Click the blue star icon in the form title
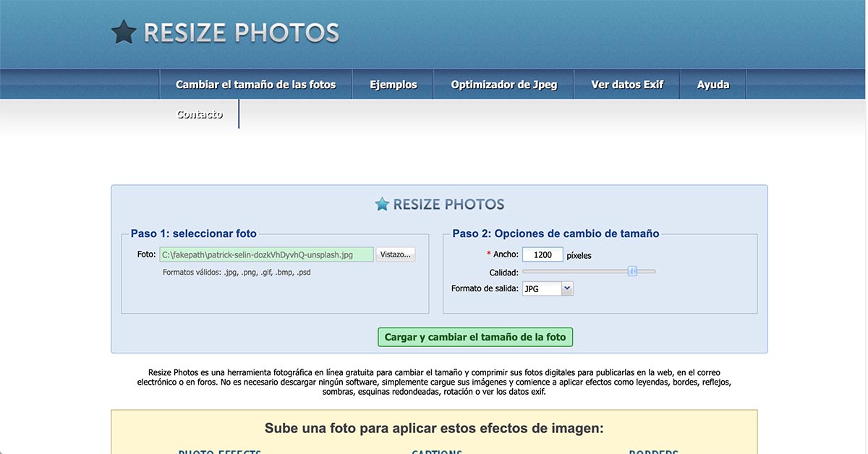The height and width of the screenshot is (454, 868). click(382, 205)
